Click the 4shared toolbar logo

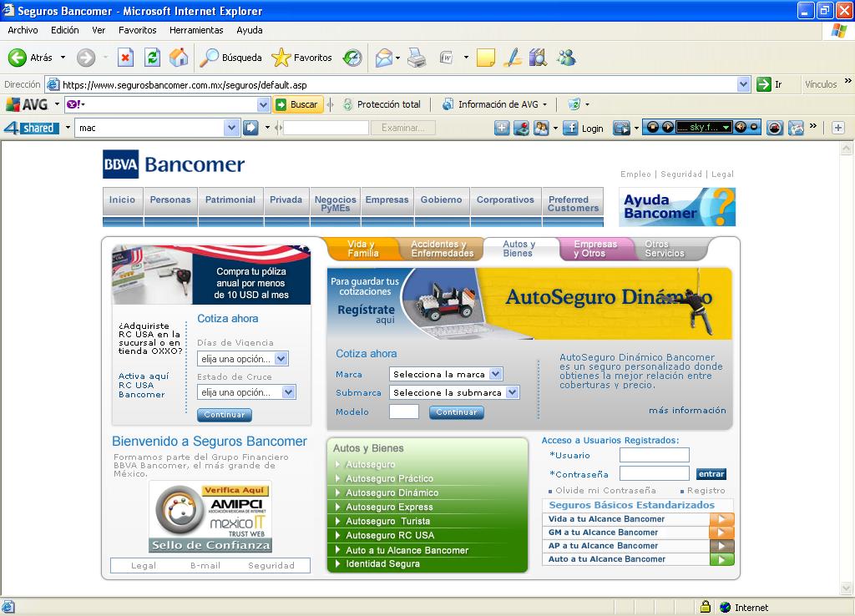coord(31,128)
